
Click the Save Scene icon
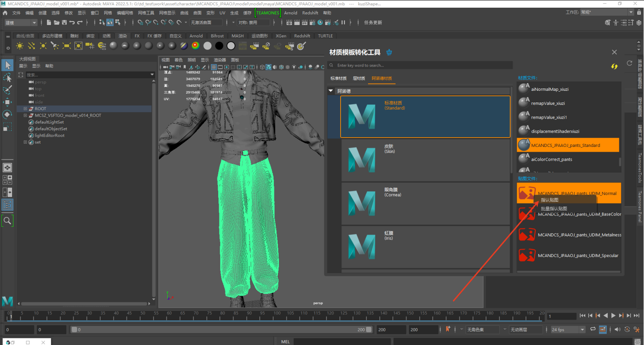click(x=64, y=23)
